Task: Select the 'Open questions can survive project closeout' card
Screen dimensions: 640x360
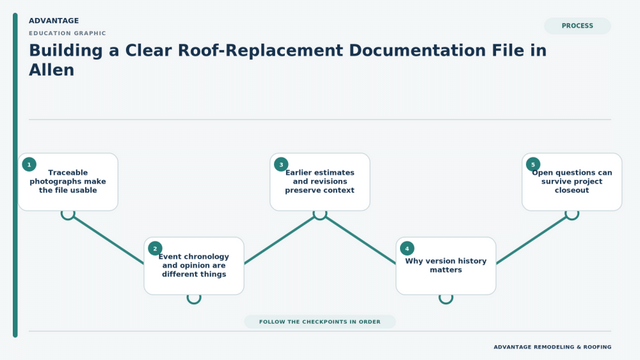Action: [572, 182]
